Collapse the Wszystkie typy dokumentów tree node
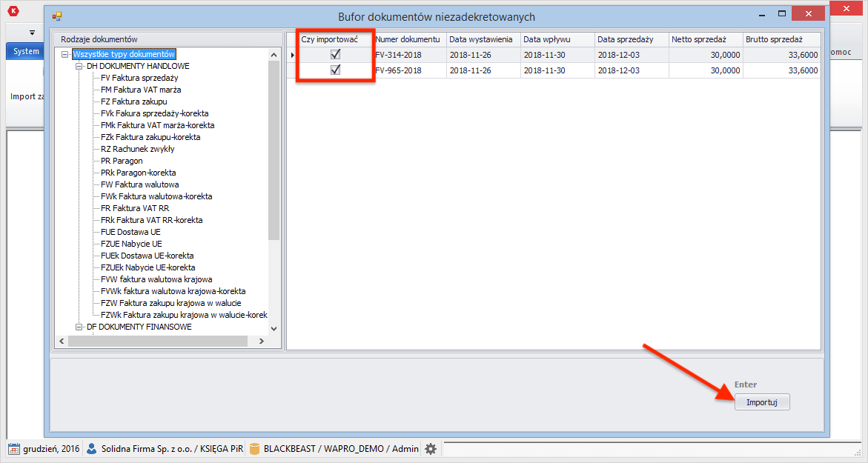Screen dimensions: 868x463 (66, 54)
